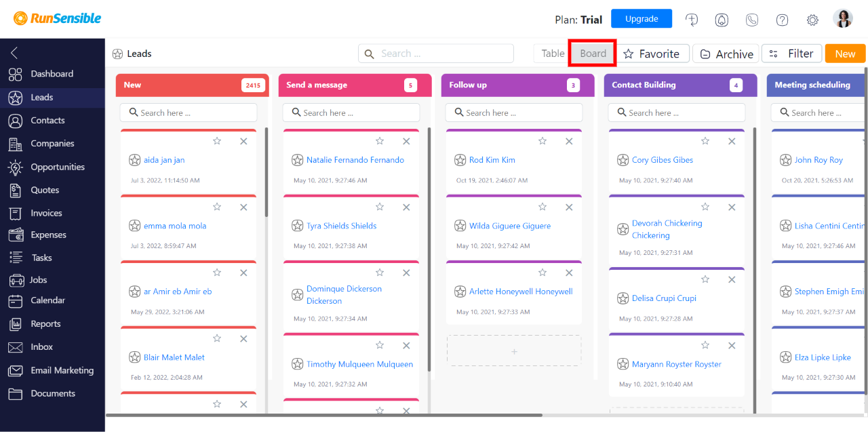Click the Favorite filter button
Viewport: 868px width, 438px height.
(x=652, y=54)
